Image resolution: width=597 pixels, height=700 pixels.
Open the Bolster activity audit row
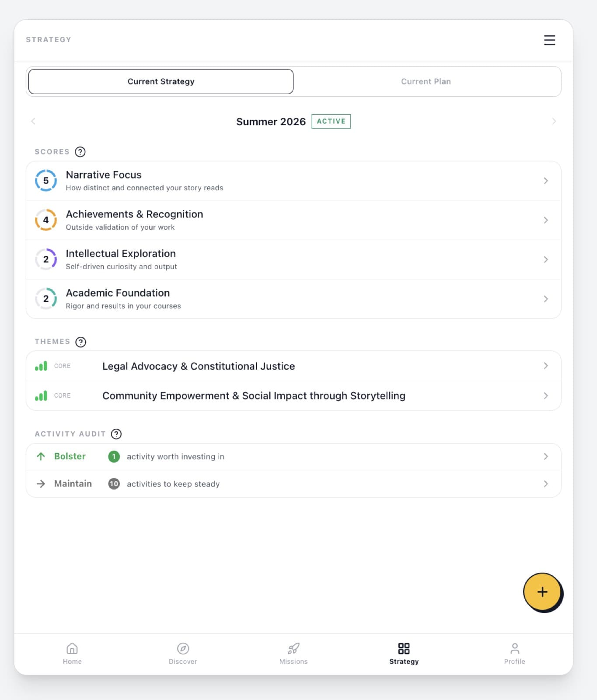(x=293, y=457)
